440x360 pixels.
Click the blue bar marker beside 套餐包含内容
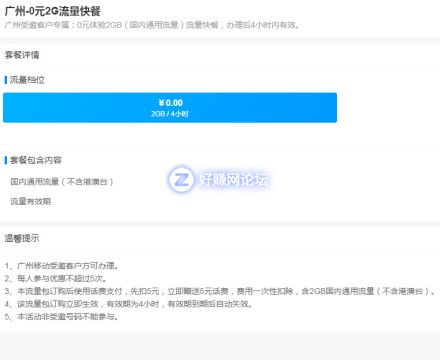coord(6,160)
